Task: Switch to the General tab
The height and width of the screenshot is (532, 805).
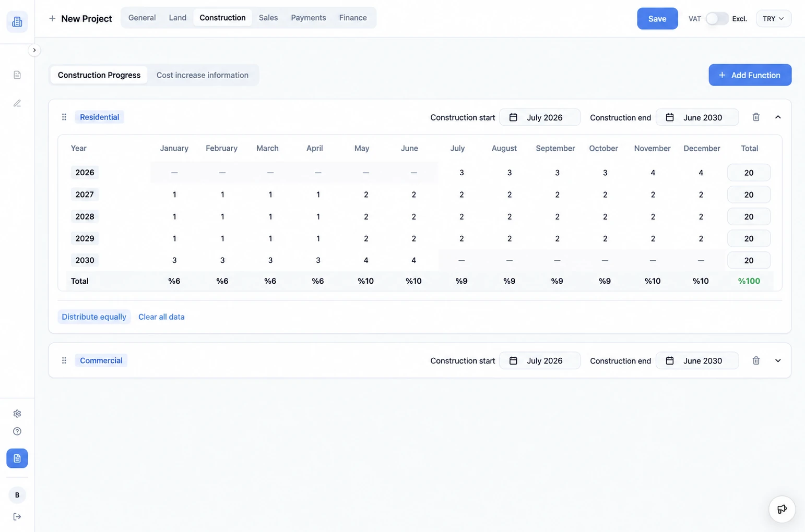Action: (142, 18)
